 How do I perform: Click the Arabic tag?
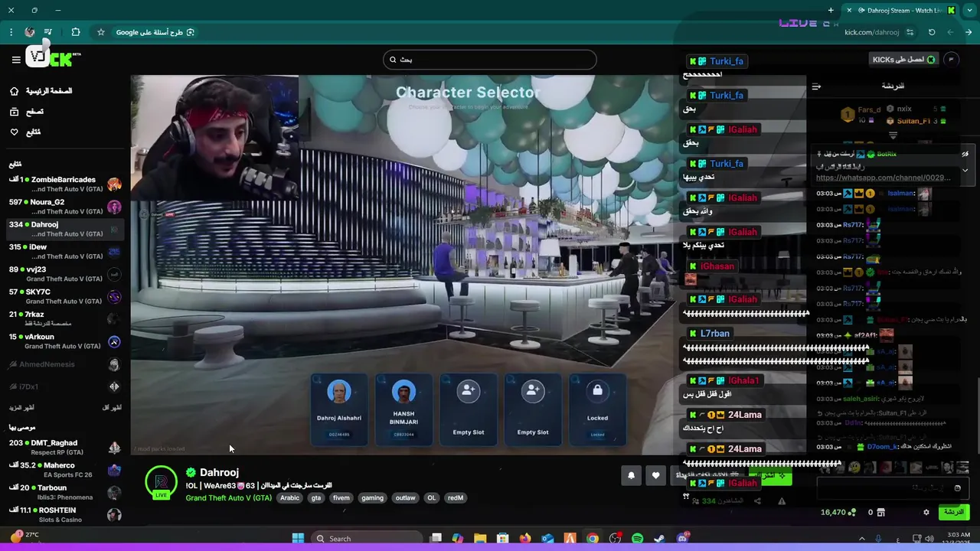tap(289, 497)
